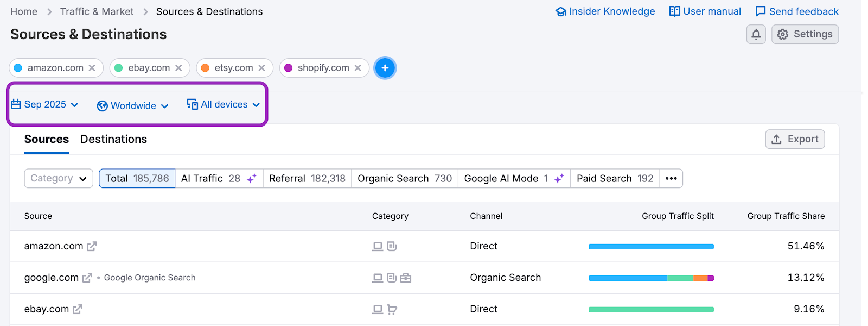
Task: Open external link icon next to google.com source
Action: tap(87, 278)
